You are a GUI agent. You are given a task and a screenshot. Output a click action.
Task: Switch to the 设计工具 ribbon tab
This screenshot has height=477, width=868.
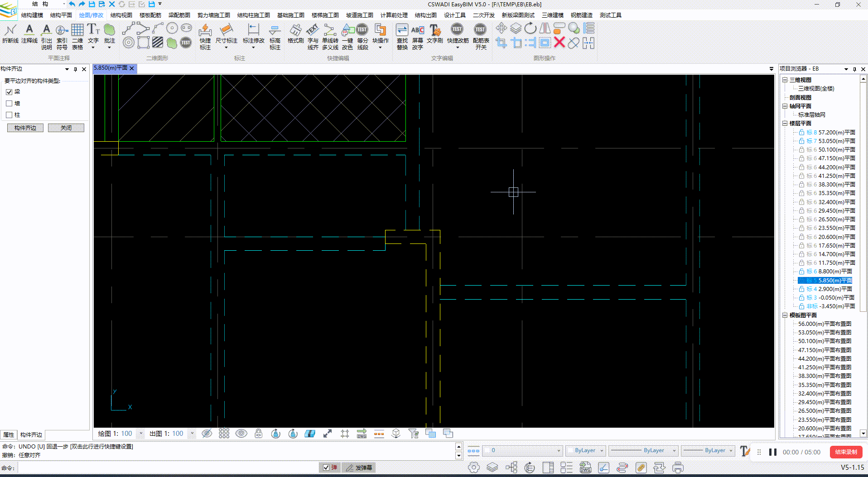[x=455, y=15]
